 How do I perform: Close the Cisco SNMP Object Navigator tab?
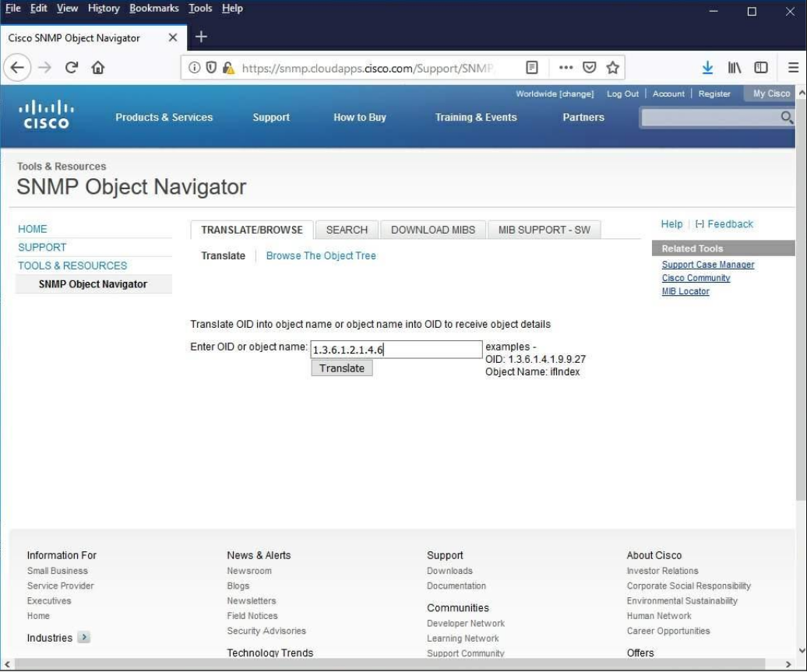[x=173, y=37]
